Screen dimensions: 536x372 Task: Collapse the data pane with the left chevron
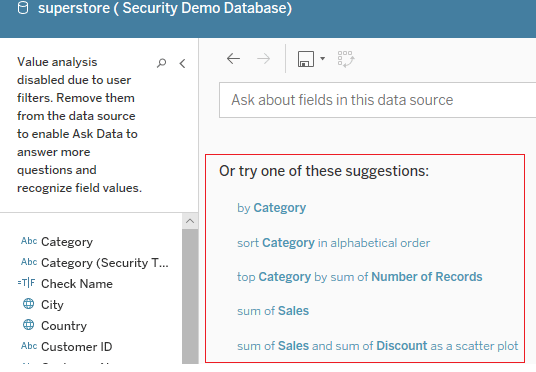pos(183,63)
